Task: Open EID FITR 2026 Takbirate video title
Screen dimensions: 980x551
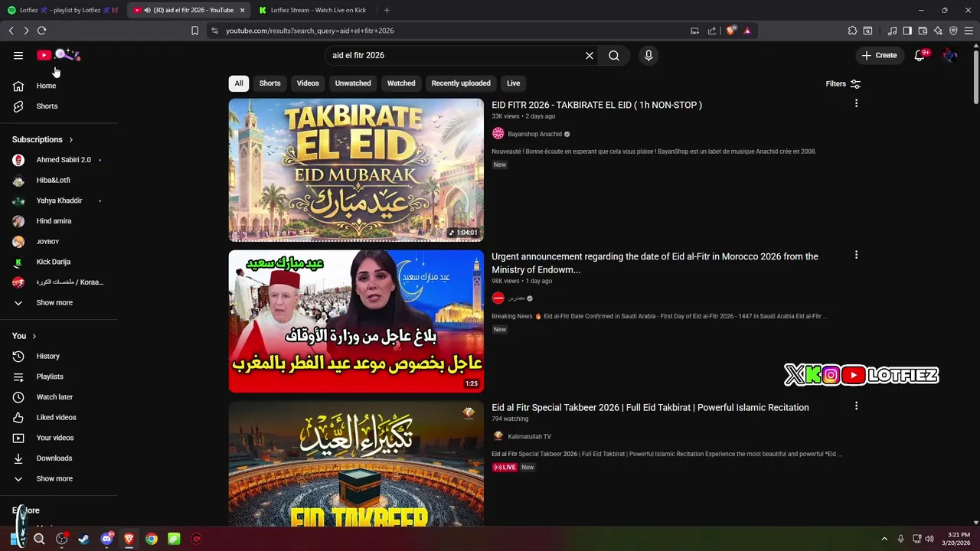Action: tap(596, 105)
